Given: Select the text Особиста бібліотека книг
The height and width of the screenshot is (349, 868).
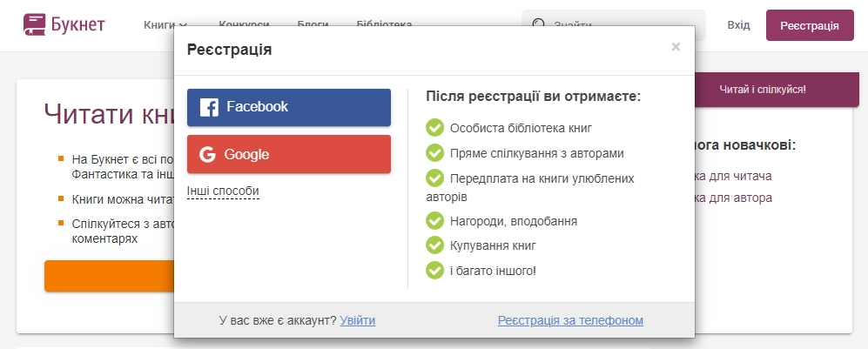Looking at the screenshot, I should [x=521, y=128].
